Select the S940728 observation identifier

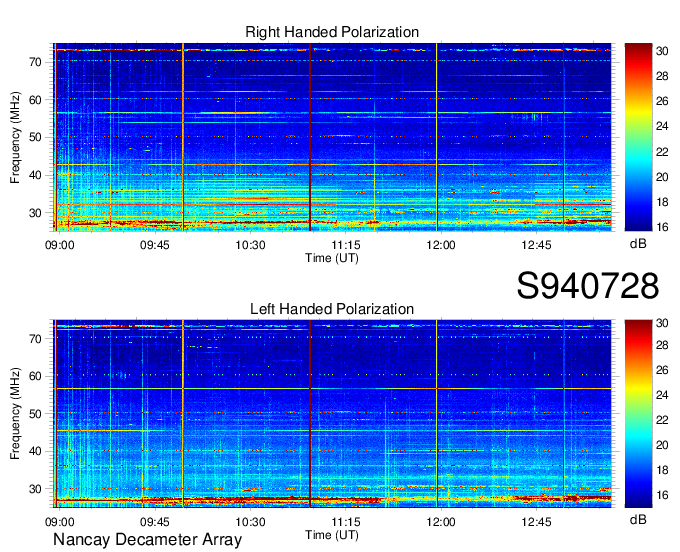[588, 286]
